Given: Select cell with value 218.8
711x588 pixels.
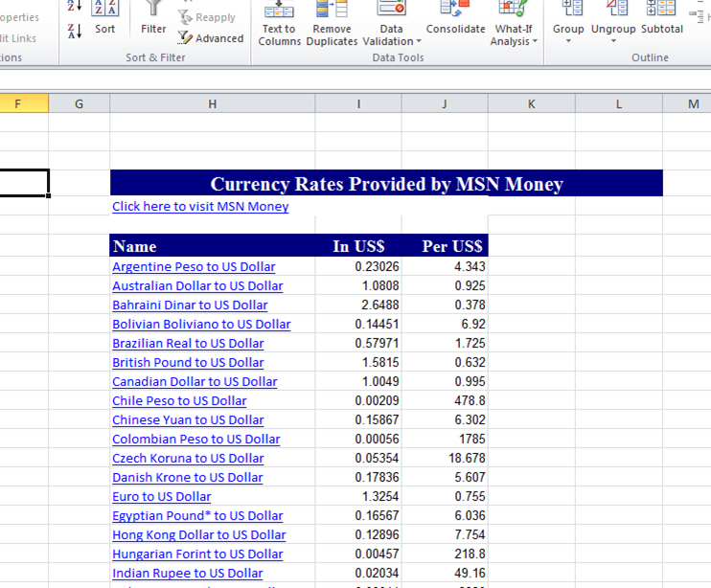Looking at the screenshot, I should pyautogui.click(x=445, y=554).
